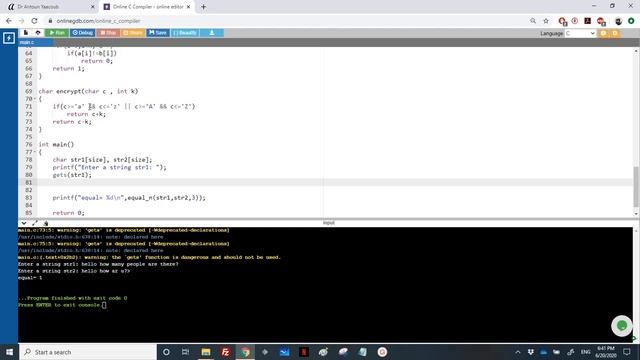Start the Debug button
640x360 pixels.
(82, 33)
